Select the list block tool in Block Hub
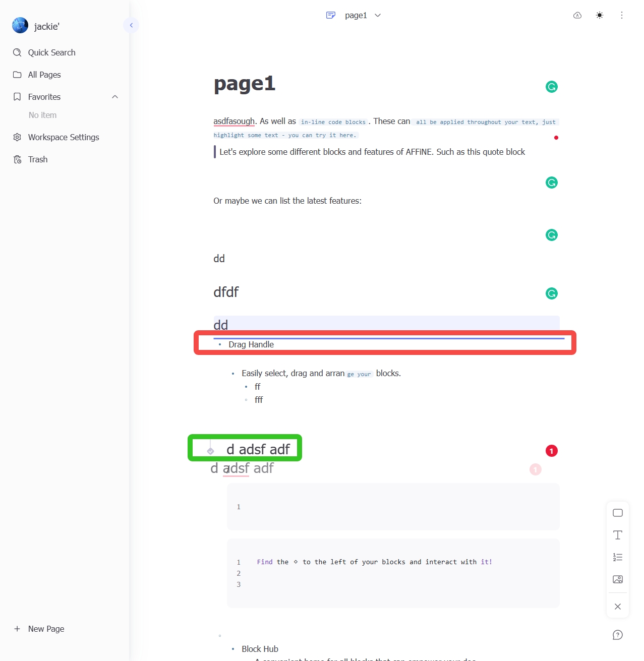The width and height of the screenshot is (644, 661). pos(618,557)
